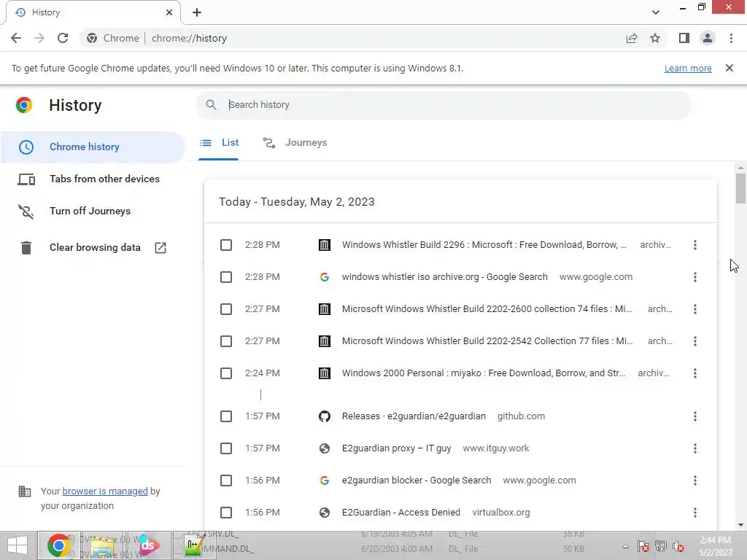Open a new tab with plus button
Image resolution: width=747 pixels, height=560 pixels.
point(197,12)
